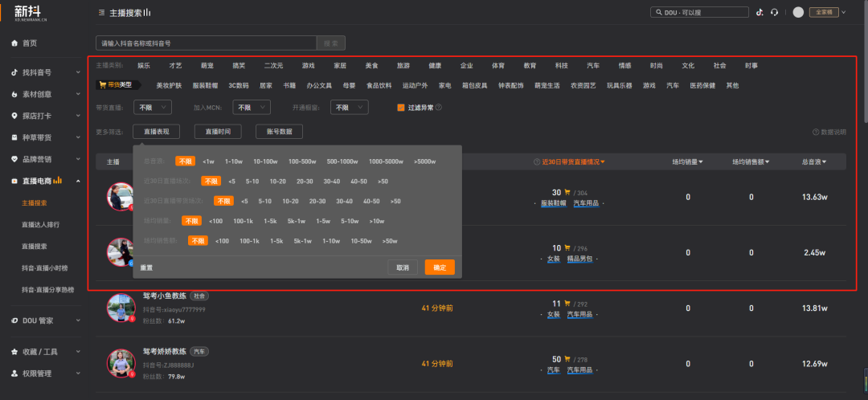This screenshot has height=400, width=868.
Task: Select >50 in the 近30日直播带货场次 row
Action: click(395, 201)
